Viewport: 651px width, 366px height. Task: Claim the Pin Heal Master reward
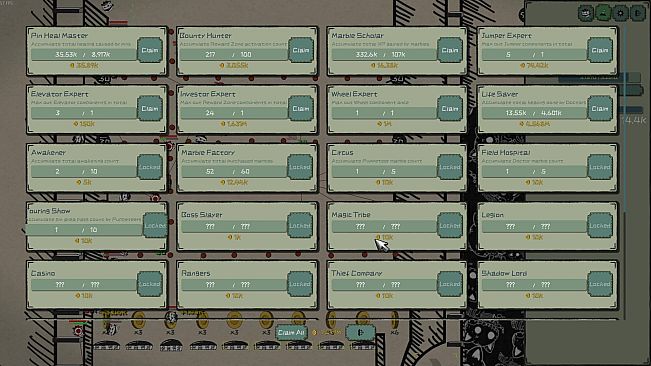149,50
